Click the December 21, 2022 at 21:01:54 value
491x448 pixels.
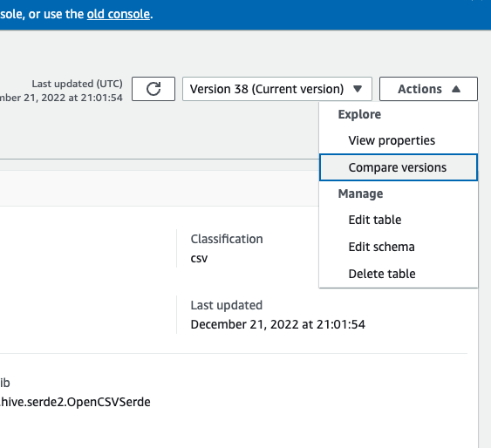tap(277, 324)
